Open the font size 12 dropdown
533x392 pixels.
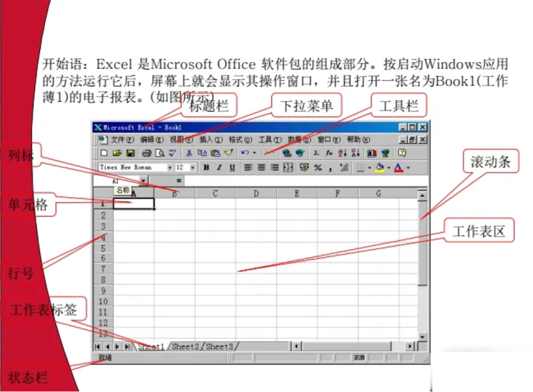coord(192,168)
